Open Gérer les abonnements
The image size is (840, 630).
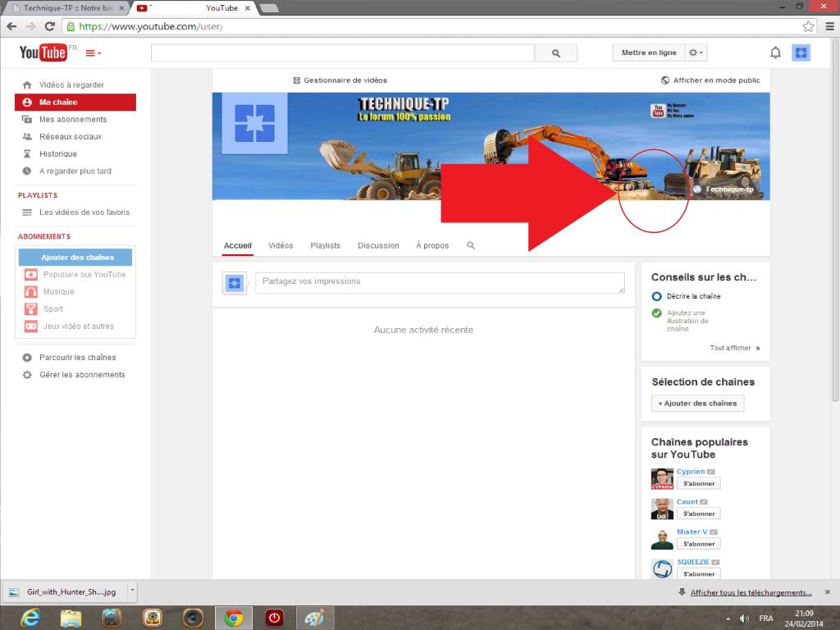point(82,374)
